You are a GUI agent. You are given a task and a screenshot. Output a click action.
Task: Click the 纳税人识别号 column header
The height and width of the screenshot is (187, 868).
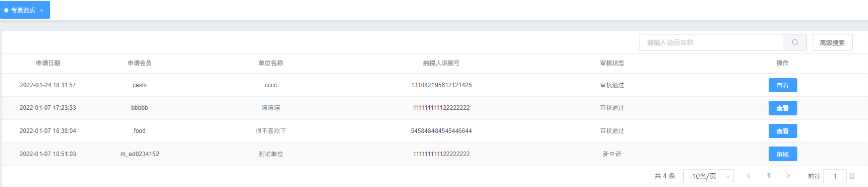441,63
